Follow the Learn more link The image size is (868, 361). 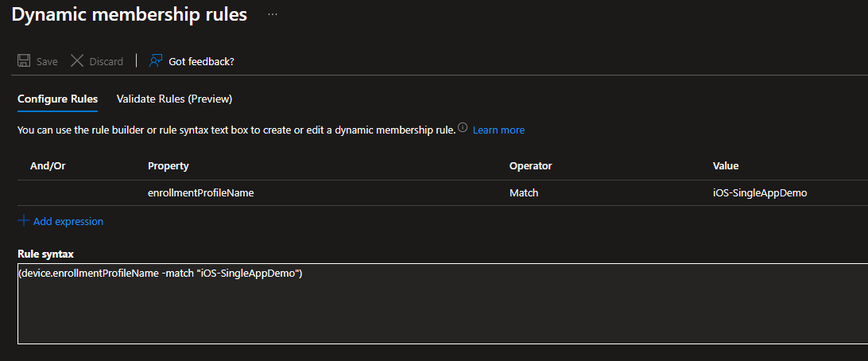pyautogui.click(x=498, y=130)
